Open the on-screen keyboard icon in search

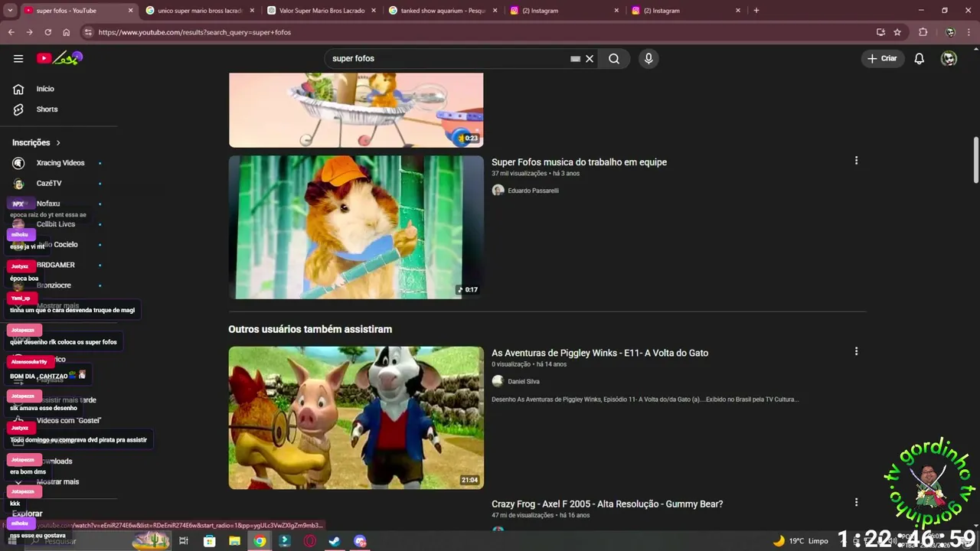click(575, 58)
